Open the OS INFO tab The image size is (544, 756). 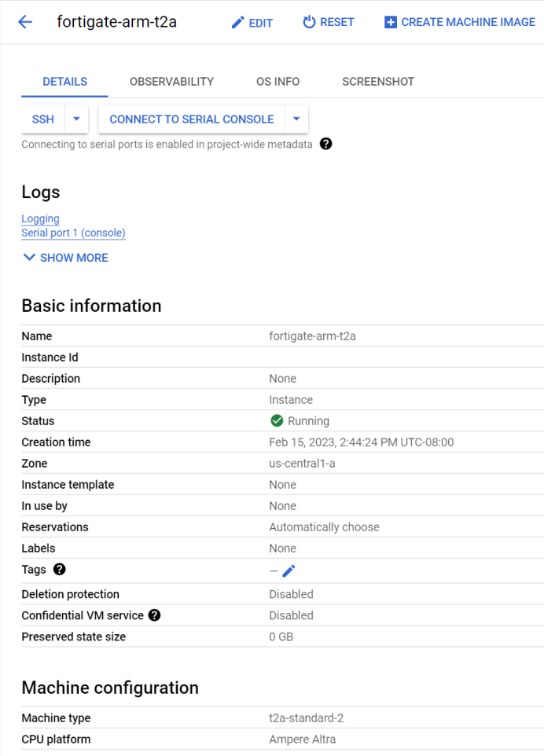(277, 81)
